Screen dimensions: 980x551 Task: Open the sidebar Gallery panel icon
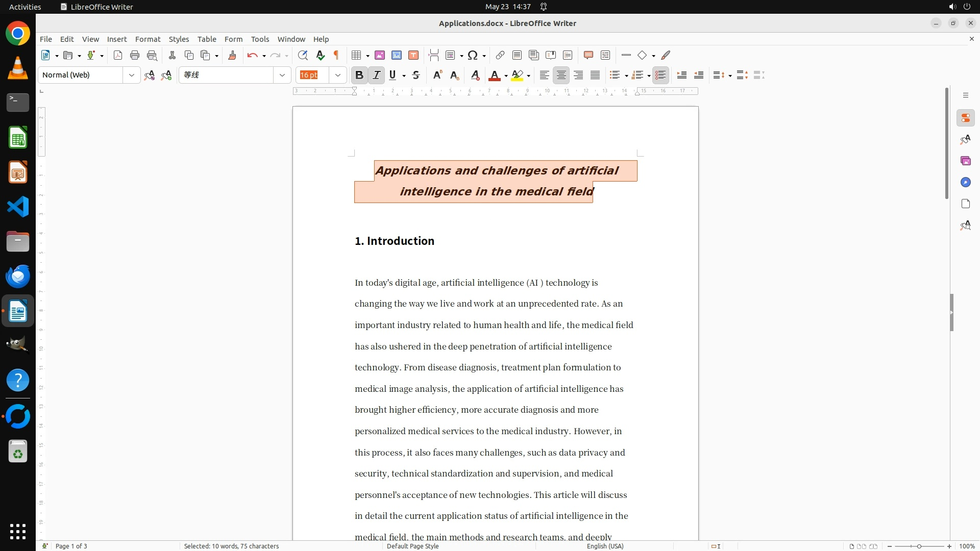(x=965, y=161)
